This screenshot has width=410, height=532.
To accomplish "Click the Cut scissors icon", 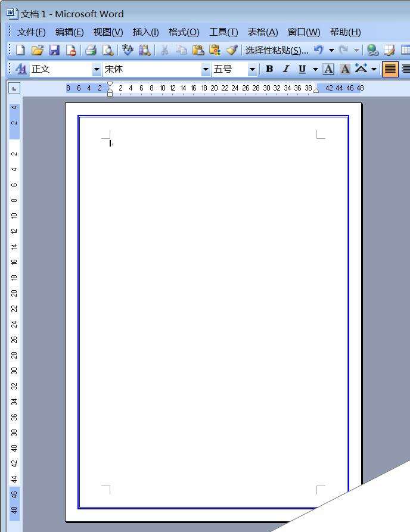I will [x=164, y=50].
